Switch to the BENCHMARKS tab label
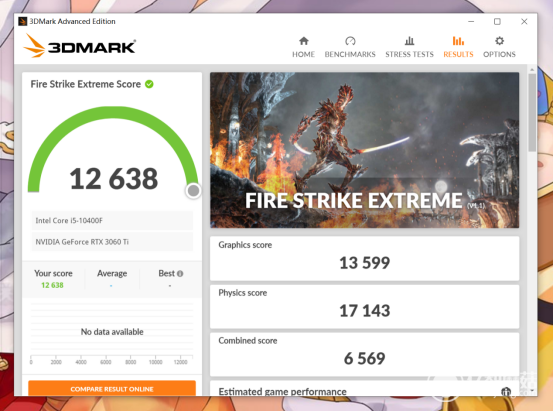 [x=350, y=54]
